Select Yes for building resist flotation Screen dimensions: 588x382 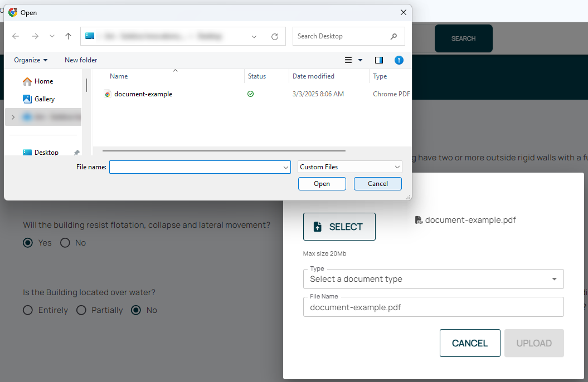(x=28, y=243)
